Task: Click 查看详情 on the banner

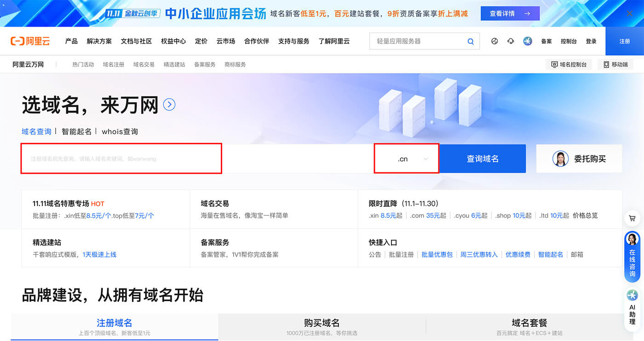Action: point(510,14)
